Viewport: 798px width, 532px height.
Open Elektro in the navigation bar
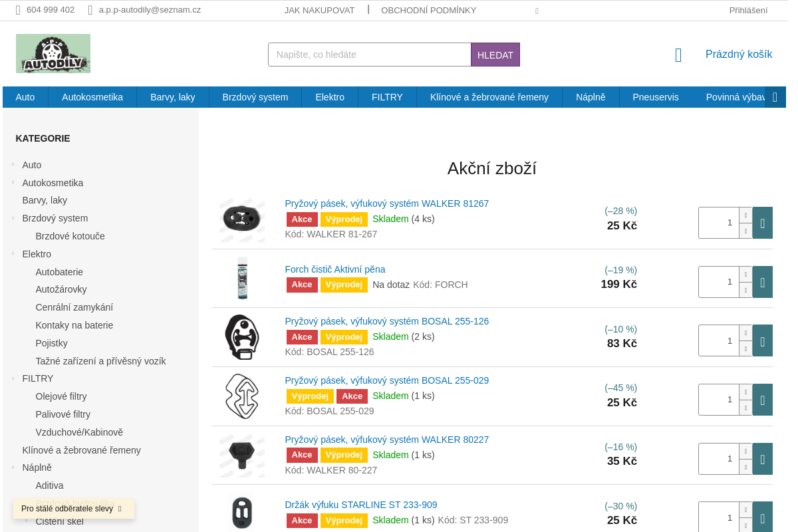pos(330,97)
